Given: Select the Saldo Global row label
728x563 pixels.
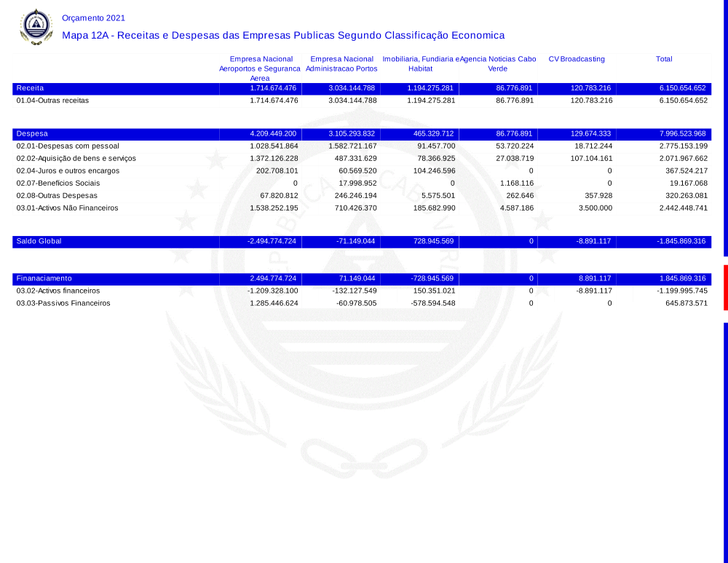Looking at the screenshot, I should (39, 241).
